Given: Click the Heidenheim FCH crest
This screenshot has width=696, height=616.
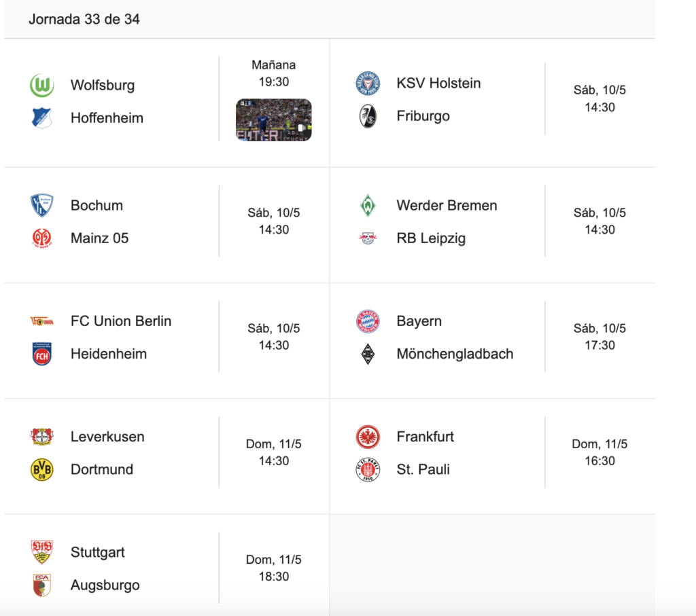Looking at the screenshot, I should click(x=41, y=354).
